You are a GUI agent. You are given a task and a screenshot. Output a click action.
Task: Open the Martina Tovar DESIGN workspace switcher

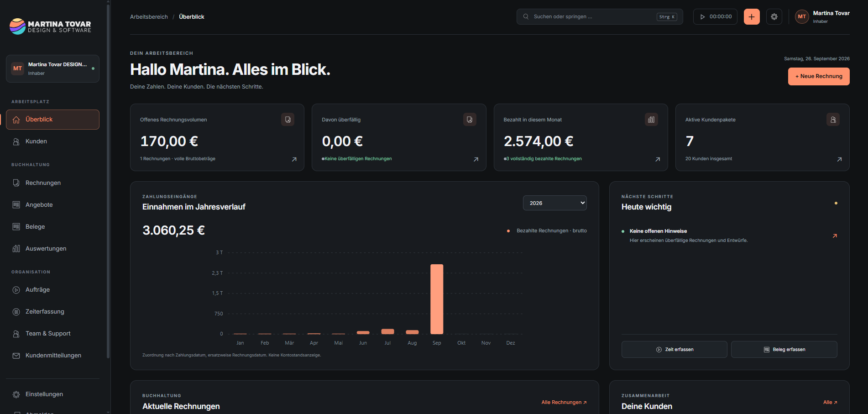(x=52, y=69)
